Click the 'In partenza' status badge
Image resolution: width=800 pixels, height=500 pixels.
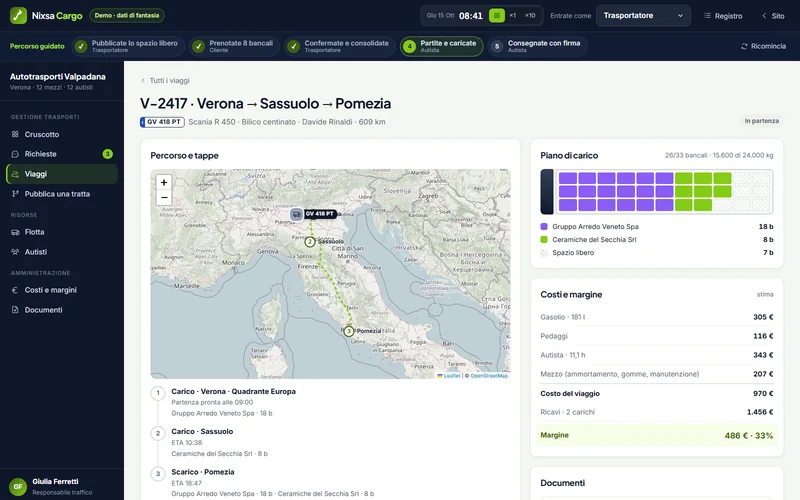pos(761,121)
